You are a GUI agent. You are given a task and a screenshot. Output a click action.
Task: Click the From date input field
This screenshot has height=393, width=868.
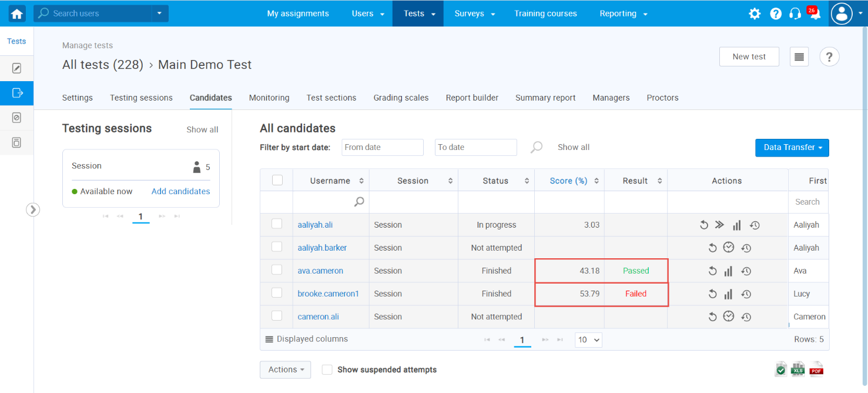(382, 147)
